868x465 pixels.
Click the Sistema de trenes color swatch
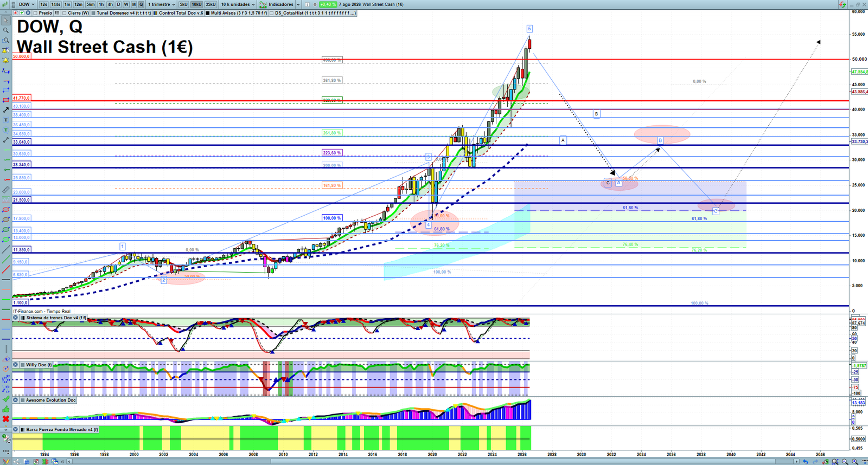click(22, 318)
